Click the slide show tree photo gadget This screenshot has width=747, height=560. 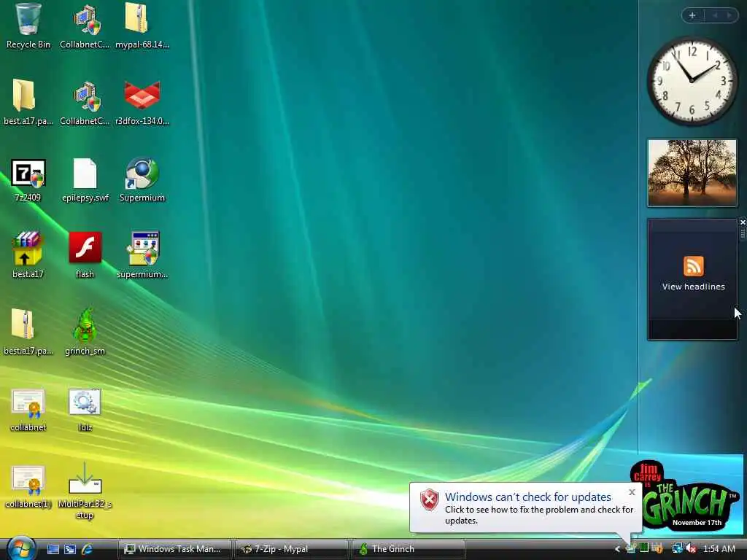point(692,173)
